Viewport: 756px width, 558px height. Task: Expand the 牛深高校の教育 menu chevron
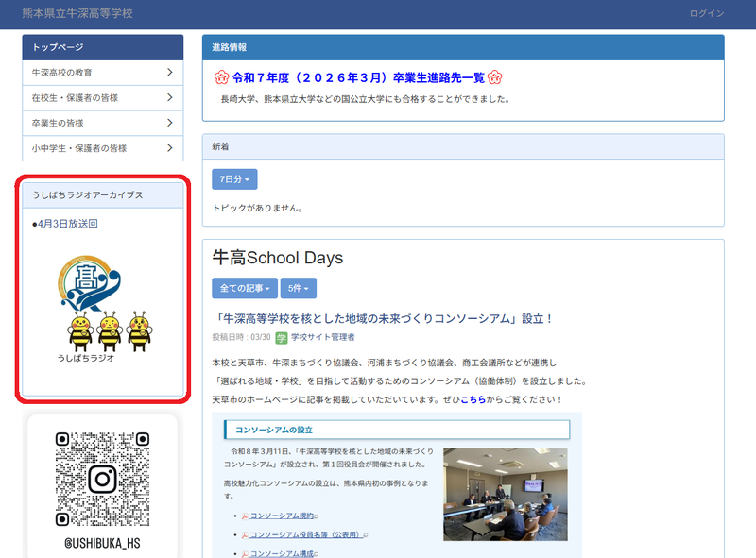(169, 73)
